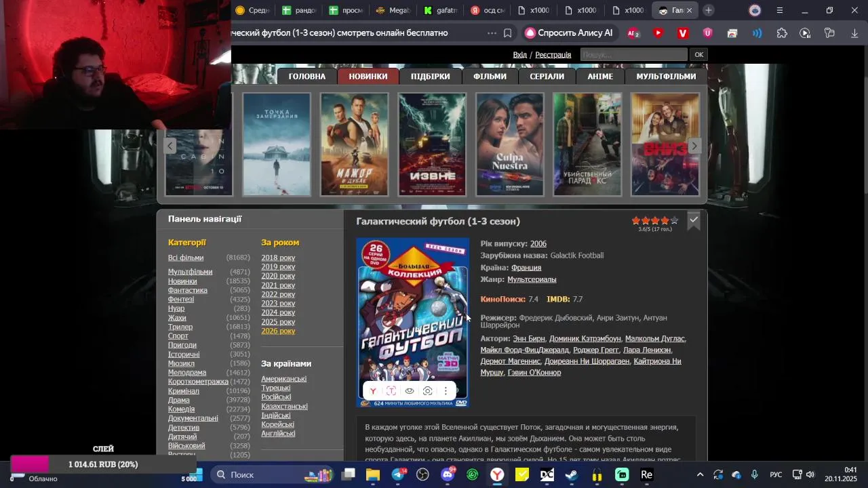
Task: Click the РУС language indicator
Action: click(x=776, y=474)
